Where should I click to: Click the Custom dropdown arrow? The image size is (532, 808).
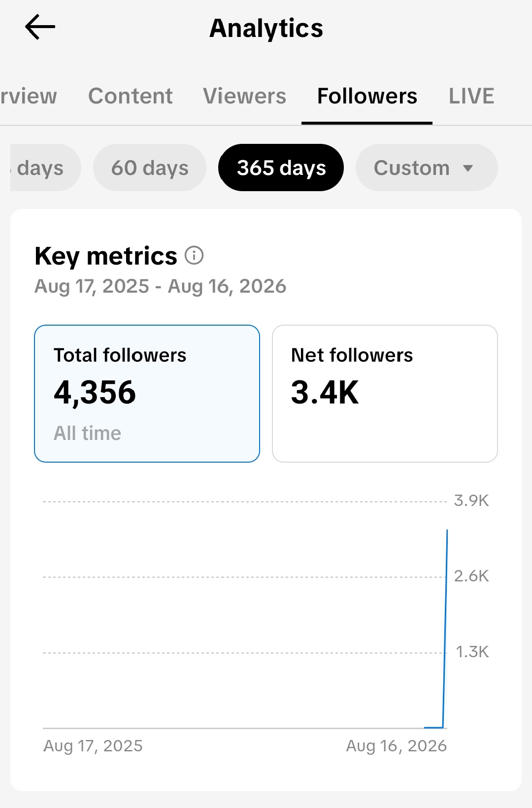pyautogui.click(x=468, y=168)
